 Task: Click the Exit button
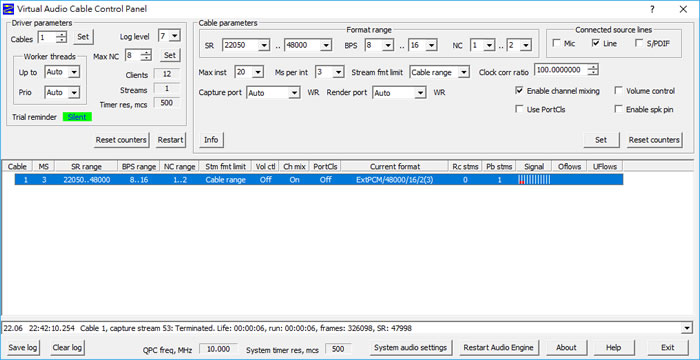point(667,347)
